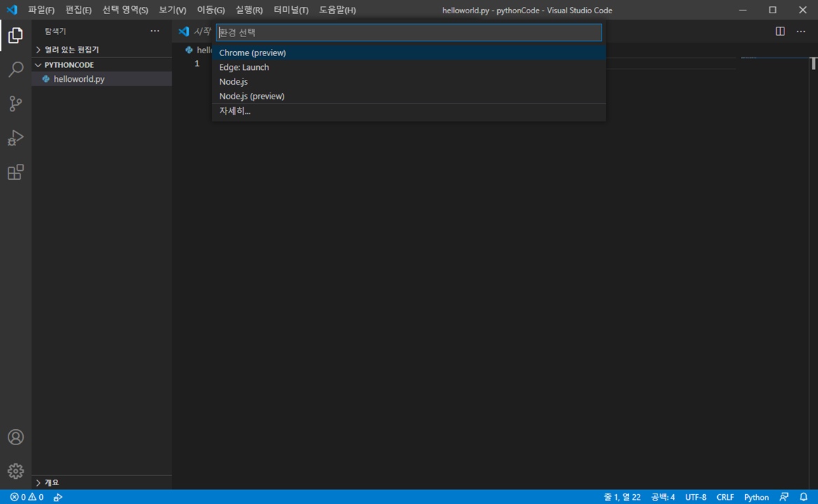The height and width of the screenshot is (504, 818).
Task: Open Explorer panel more actions ellipsis
Action: click(x=155, y=31)
